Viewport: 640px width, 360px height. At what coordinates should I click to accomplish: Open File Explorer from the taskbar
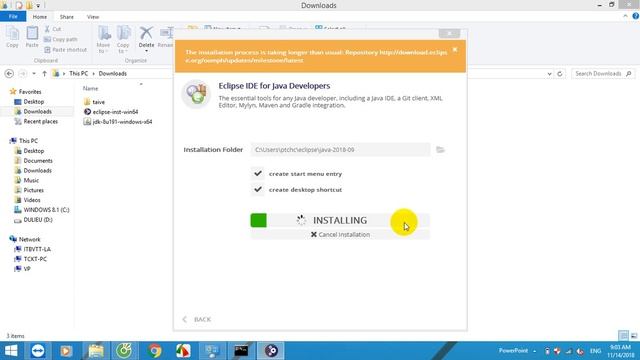point(96,351)
